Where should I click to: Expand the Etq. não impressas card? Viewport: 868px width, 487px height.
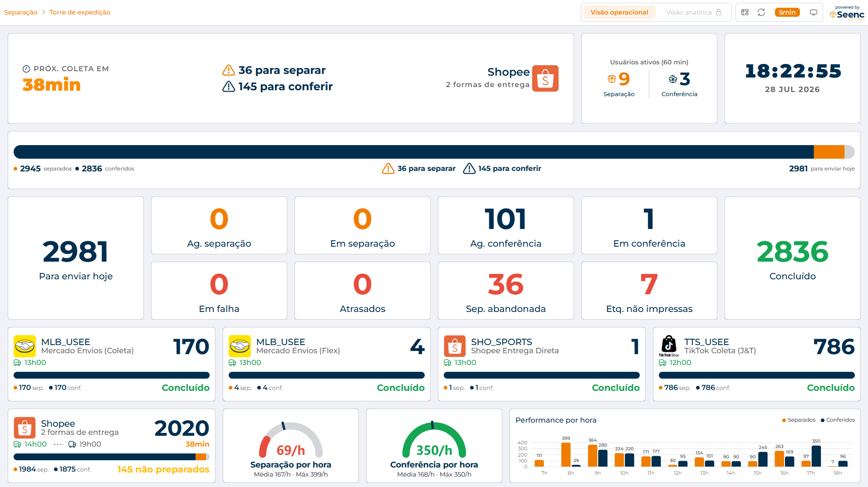pyautogui.click(x=649, y=291)
